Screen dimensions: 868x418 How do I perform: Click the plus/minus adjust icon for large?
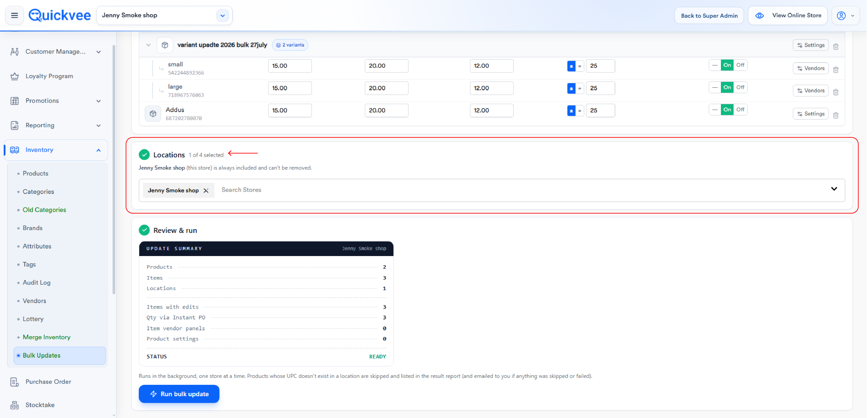[571, 89]
